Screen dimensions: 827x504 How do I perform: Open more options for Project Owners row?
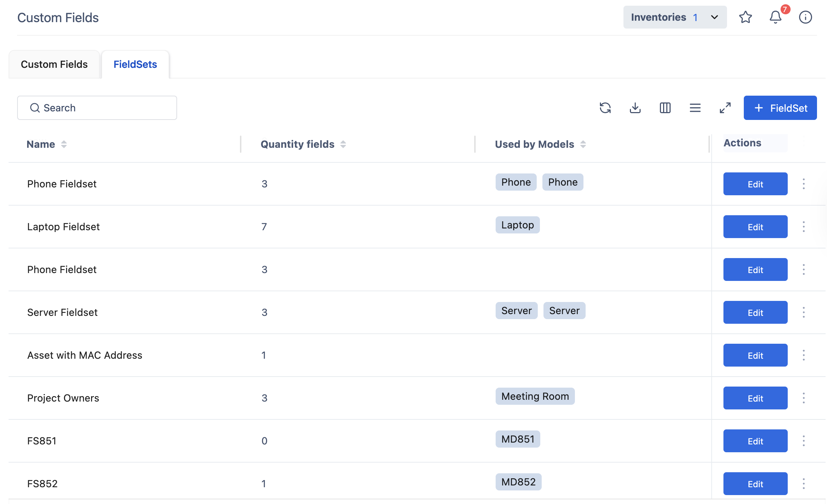(803, 398)
